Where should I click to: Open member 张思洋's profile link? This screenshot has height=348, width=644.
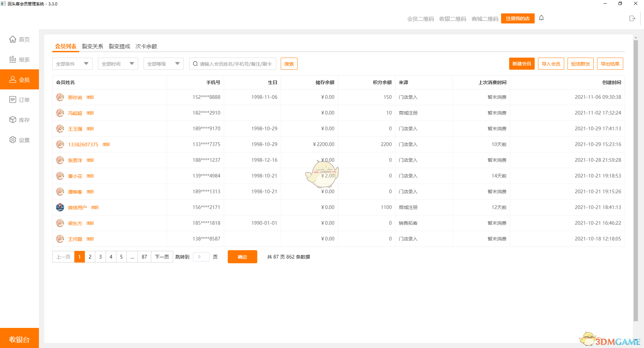coord(75,160)
